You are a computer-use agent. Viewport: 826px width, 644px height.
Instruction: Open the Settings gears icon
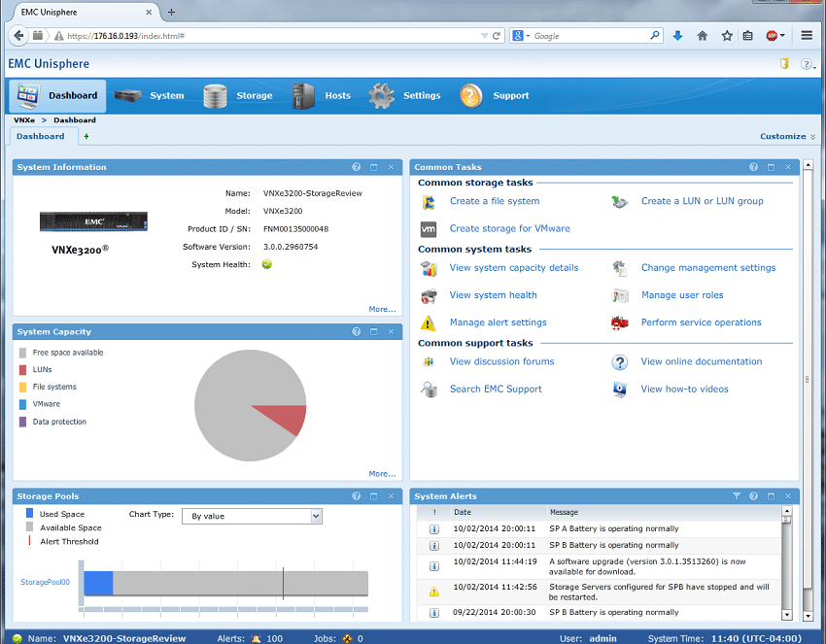(x=381, y=96)
